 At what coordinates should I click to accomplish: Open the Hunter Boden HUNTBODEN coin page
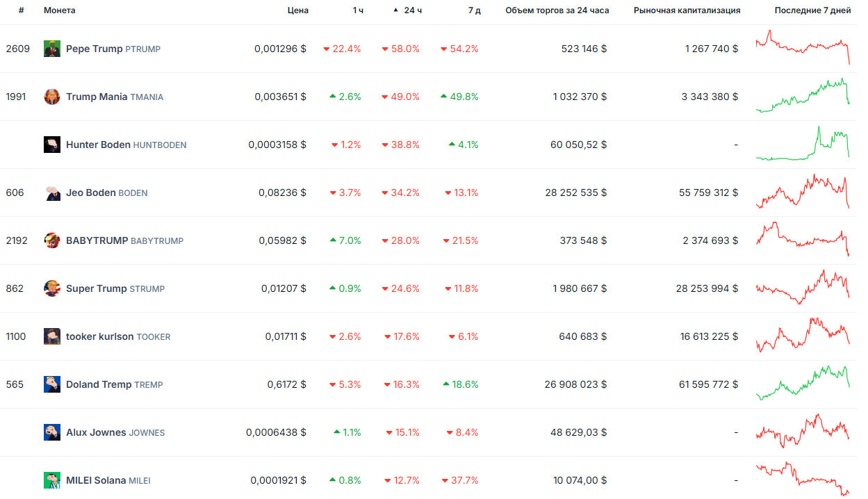[x=126, y=145]
